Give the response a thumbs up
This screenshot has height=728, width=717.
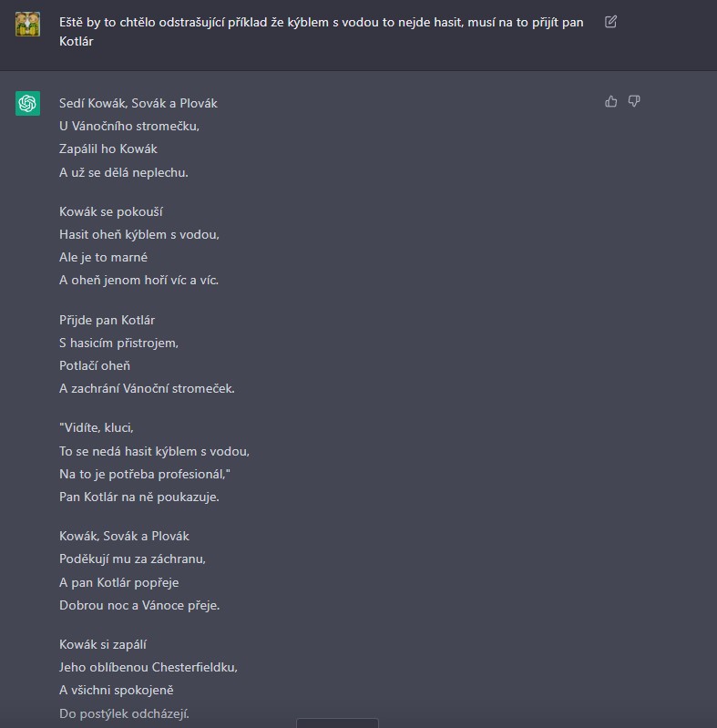coord(610,101)
